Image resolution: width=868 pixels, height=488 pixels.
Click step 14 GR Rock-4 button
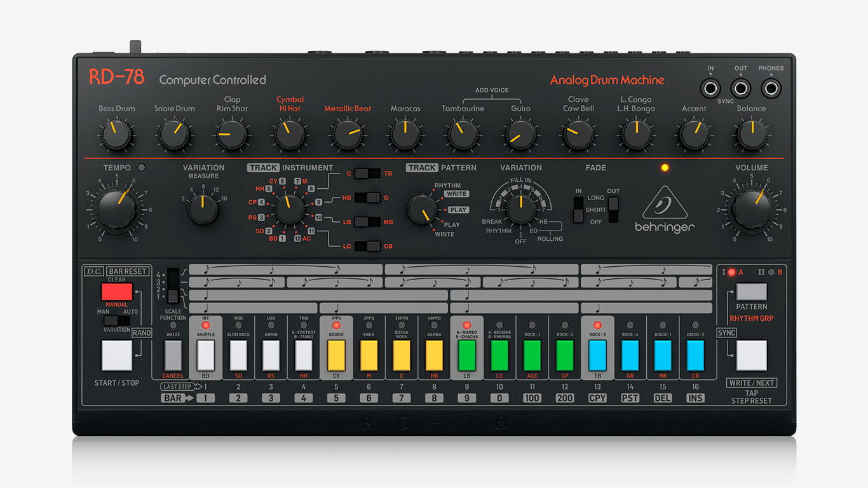tap(630, 355)
